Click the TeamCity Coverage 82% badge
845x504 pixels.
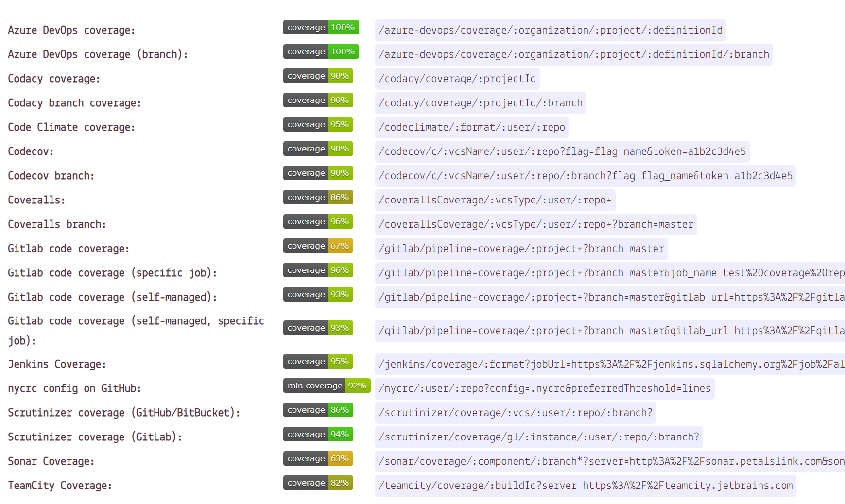pos(318,483)
